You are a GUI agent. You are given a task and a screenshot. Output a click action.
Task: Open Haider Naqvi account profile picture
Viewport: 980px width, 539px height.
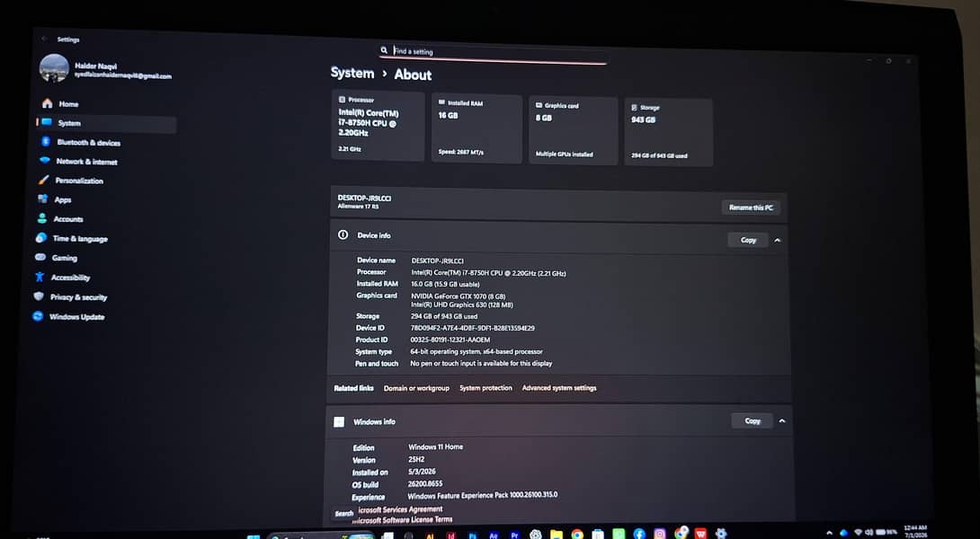tap(54, 68)
